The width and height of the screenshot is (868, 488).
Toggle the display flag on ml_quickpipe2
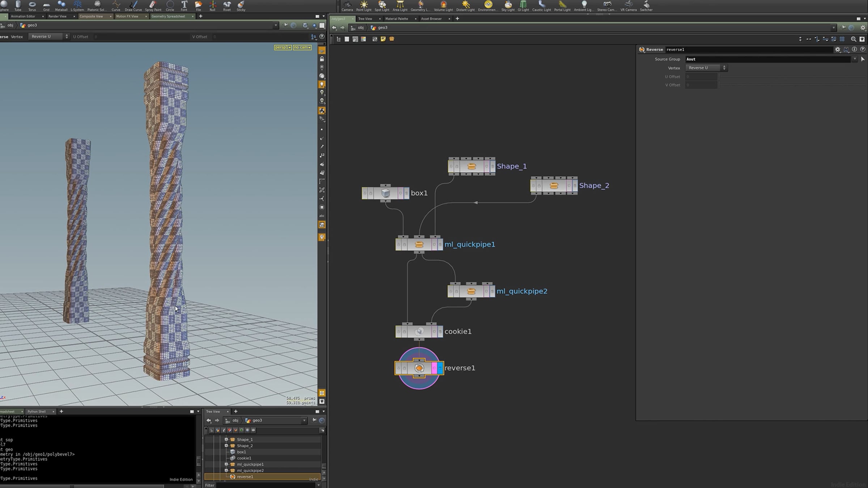click(492, 291)
